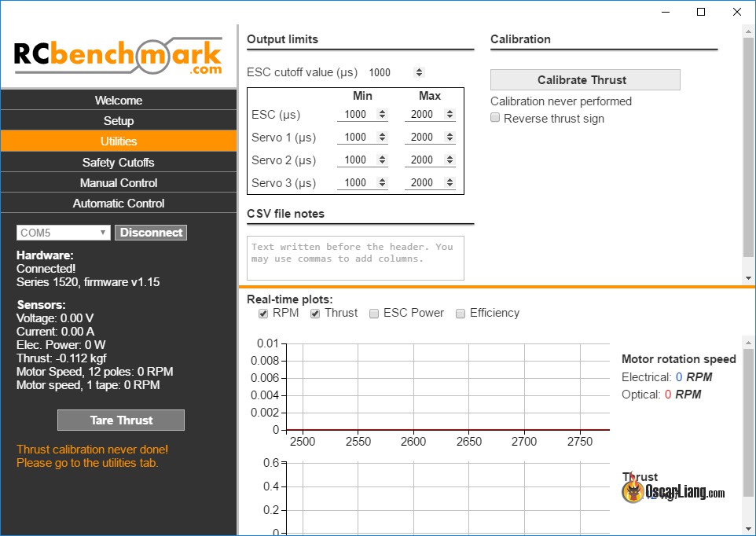756x536 pixels.
Task: Maximize the application window
Action: 702,12
